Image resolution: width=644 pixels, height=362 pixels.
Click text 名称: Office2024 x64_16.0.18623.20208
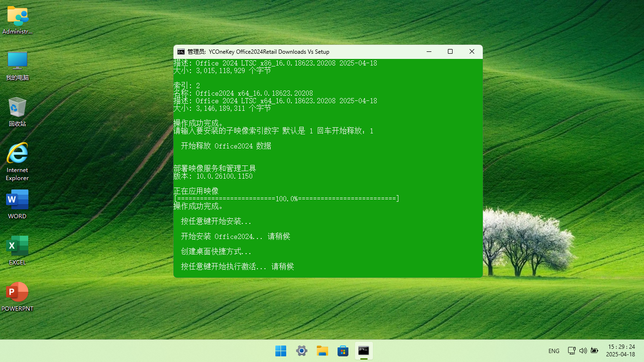coord(243,93)
